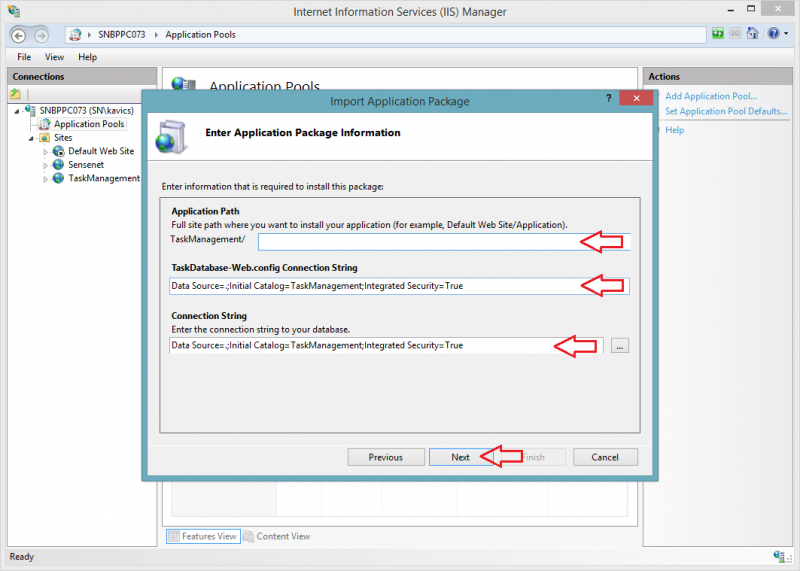
Task: Click the Content View tab icon
Action: (x=248, y=536)
